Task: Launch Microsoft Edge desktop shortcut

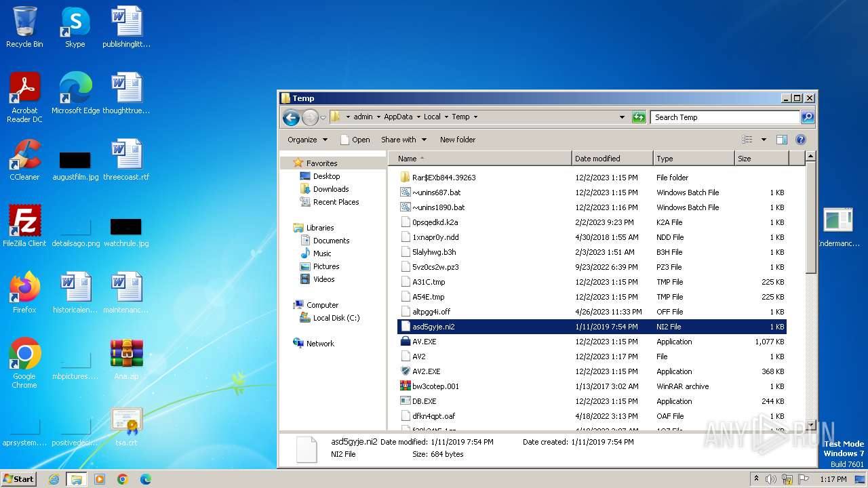Action: click(x=75, y=94)
